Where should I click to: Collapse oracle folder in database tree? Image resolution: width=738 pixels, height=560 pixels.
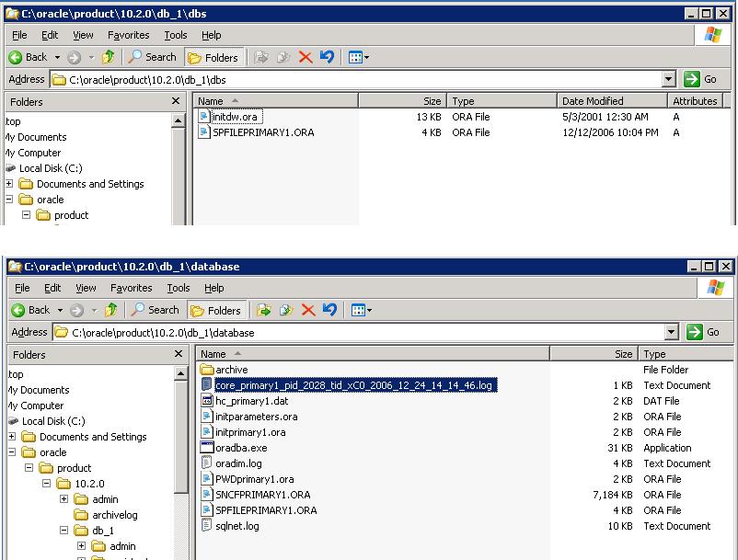pyautogui.click(x=12, y=452)
